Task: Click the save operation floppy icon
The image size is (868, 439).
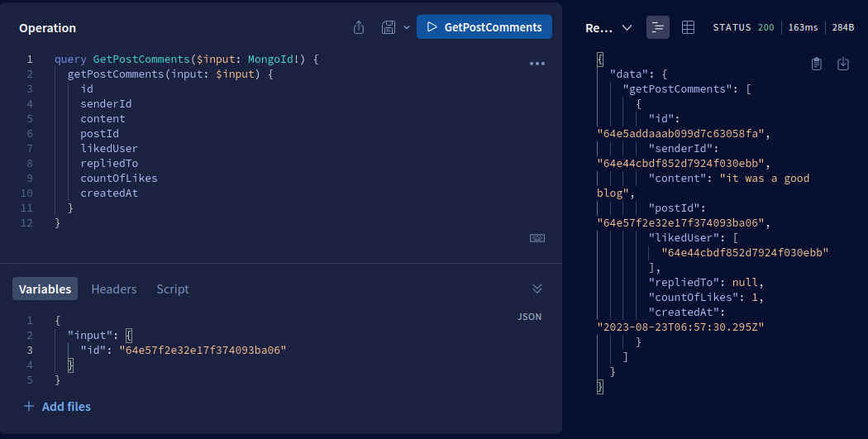Action: pos(389,27)
